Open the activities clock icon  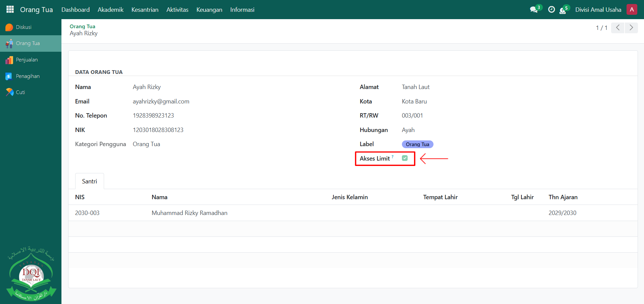click(x=551, y=10)
